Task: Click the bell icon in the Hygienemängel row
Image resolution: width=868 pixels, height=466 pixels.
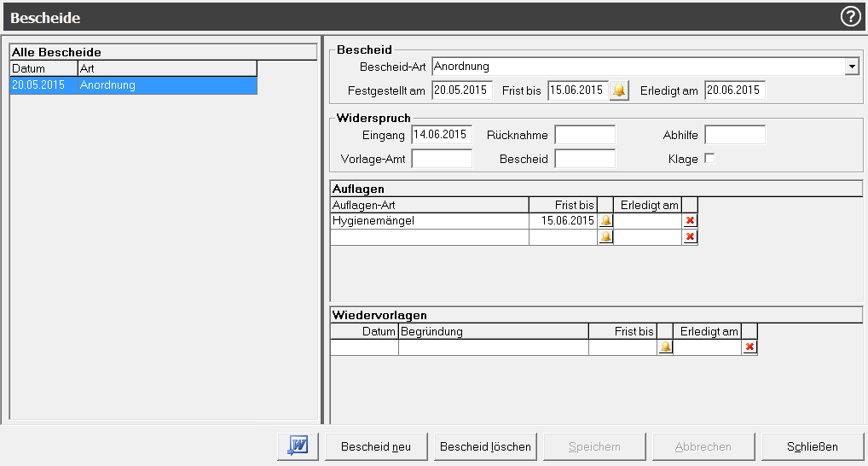Action: tap(605, 221)
